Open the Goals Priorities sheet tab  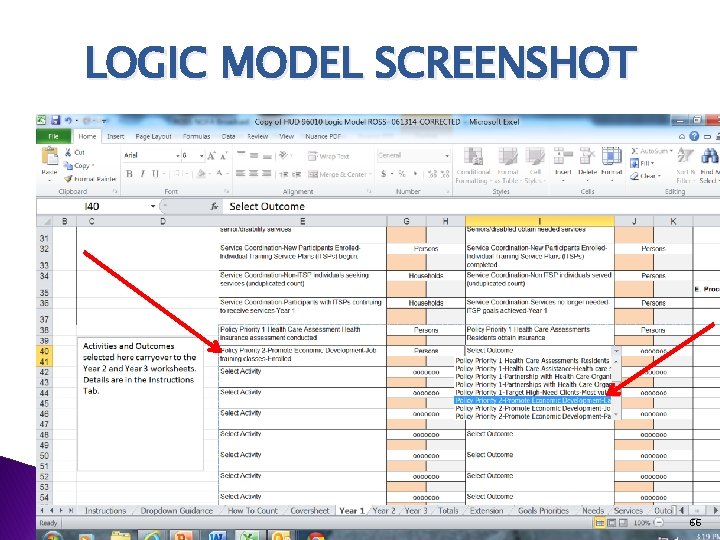pos(543,510)
